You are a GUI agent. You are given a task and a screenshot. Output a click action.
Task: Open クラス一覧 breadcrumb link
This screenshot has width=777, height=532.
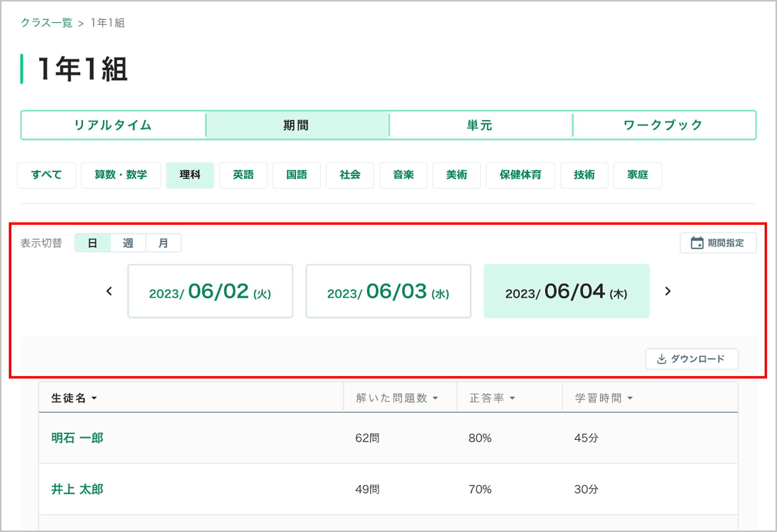point(47,23)
